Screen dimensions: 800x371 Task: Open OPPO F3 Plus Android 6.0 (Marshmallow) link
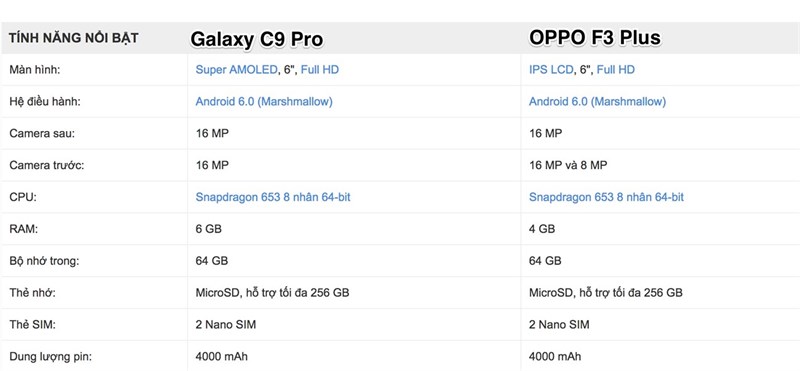[x=597, y=102]
